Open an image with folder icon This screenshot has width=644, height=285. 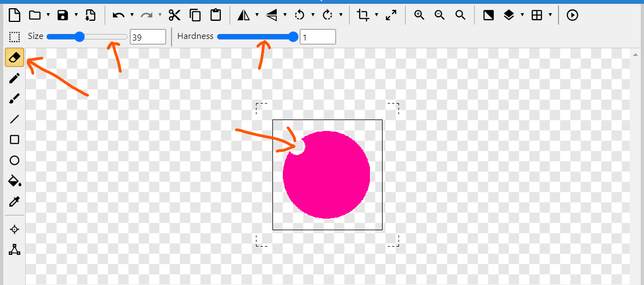point(35,15)
